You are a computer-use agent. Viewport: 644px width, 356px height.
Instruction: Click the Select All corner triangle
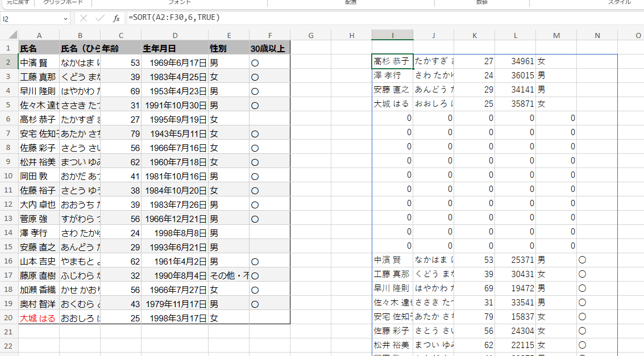(13, 35)
